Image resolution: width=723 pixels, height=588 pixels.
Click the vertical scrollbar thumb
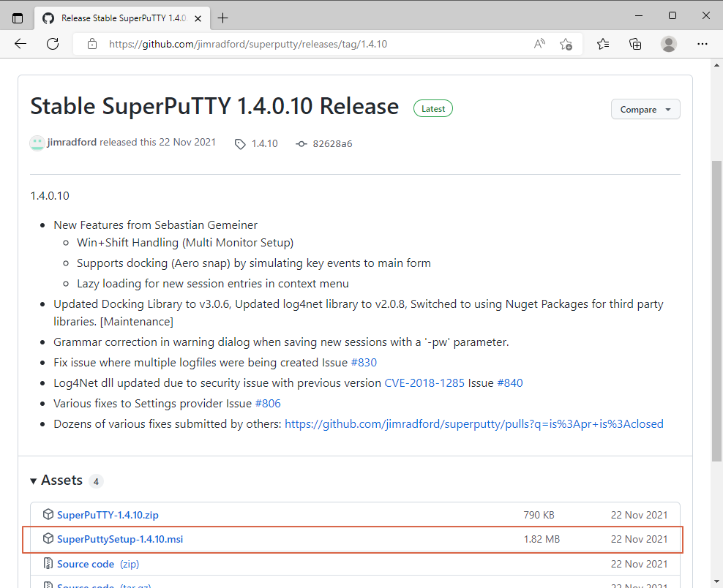[716, 311]
